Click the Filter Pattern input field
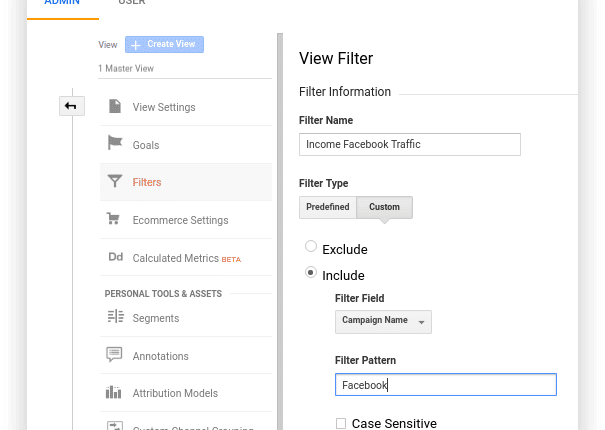The width and height of the screenshot is (605, 430). coord(446,384)
